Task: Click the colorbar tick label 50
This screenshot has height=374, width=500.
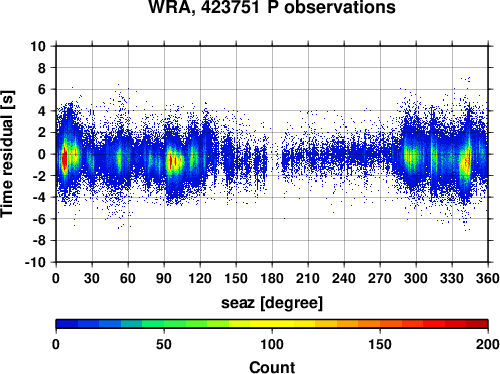Action: click(164, 344)
